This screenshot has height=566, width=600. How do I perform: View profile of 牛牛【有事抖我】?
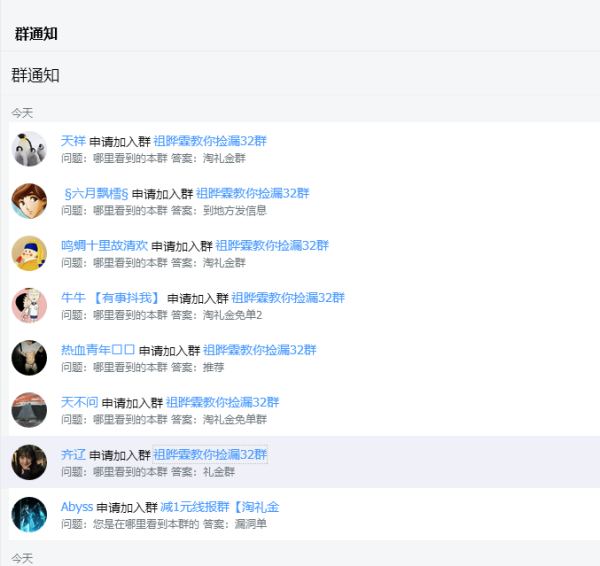coord(112,298)
